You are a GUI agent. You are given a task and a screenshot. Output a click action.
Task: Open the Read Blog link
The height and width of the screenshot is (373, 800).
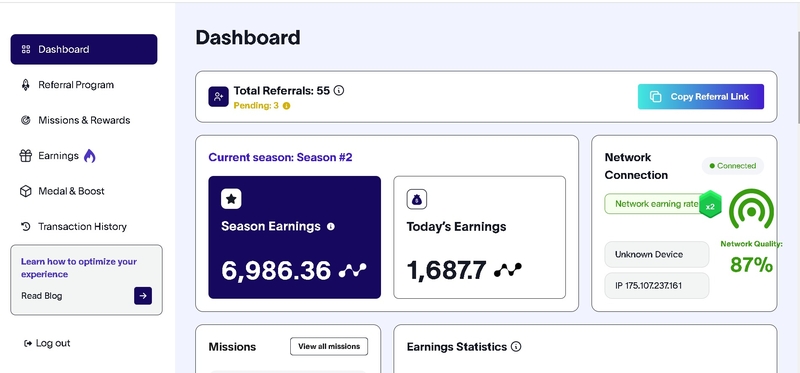[41, 296]
